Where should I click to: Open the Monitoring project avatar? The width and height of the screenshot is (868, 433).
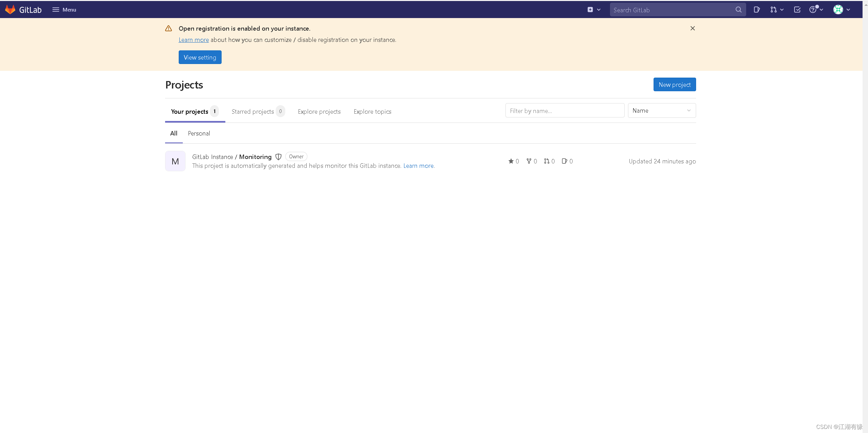pos(175,161)
